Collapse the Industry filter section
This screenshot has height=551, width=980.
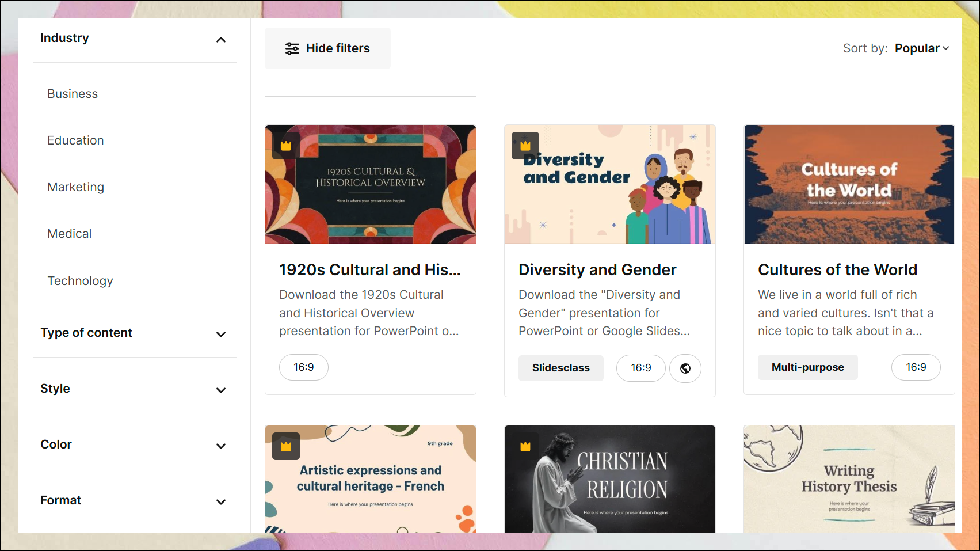pos(221,40)
